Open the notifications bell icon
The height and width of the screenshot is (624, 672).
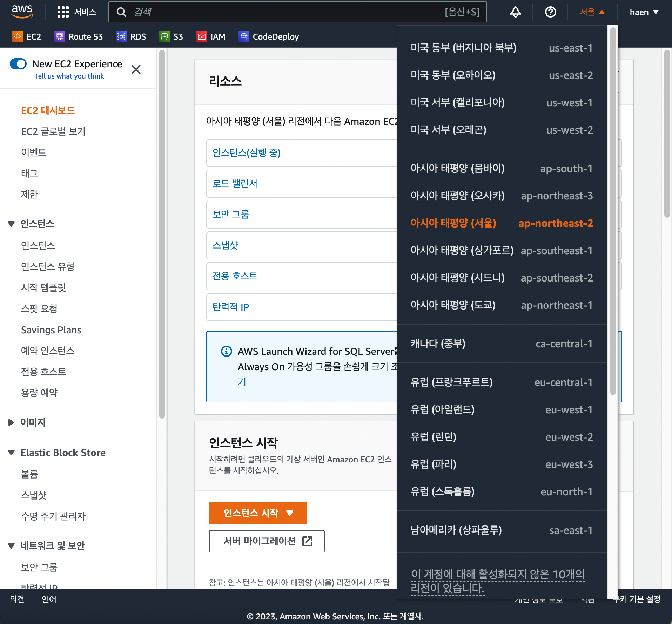pyautogui.click(x=515, y=12)
